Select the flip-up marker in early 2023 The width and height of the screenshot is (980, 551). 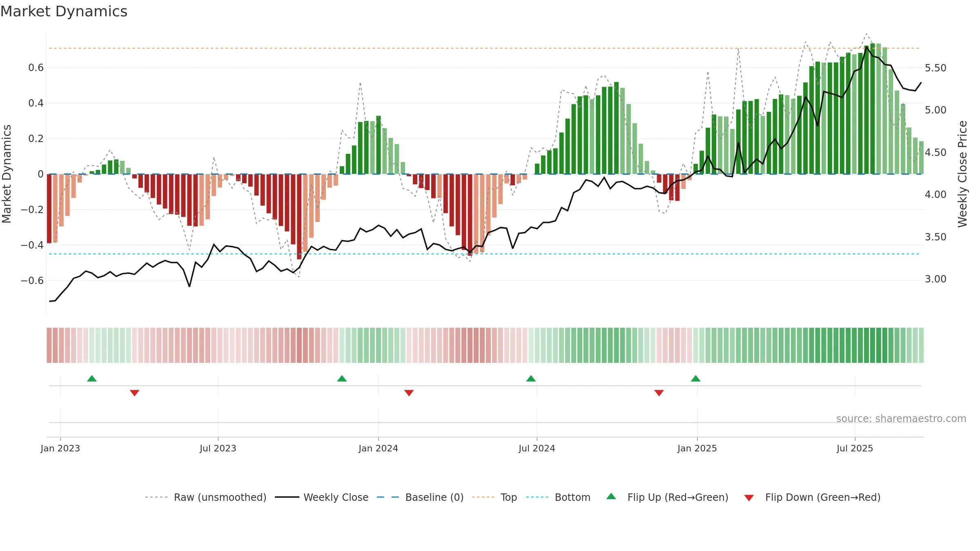click(x=92, y=378)
